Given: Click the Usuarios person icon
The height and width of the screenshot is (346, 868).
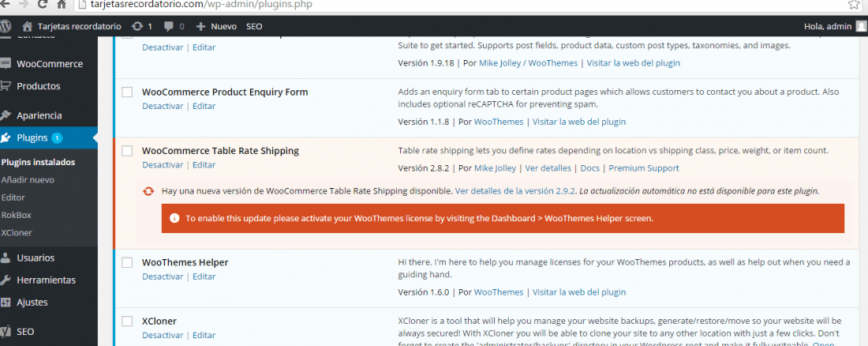Looking at the screenshot, I should [x=6, y=258].
